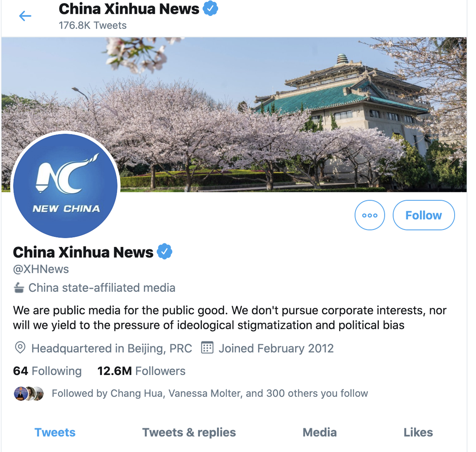Screen dimensions: 476x452
Task: View followers you know: Chang Hua, Vanessa Molter
Action: (x=210, y=393)
